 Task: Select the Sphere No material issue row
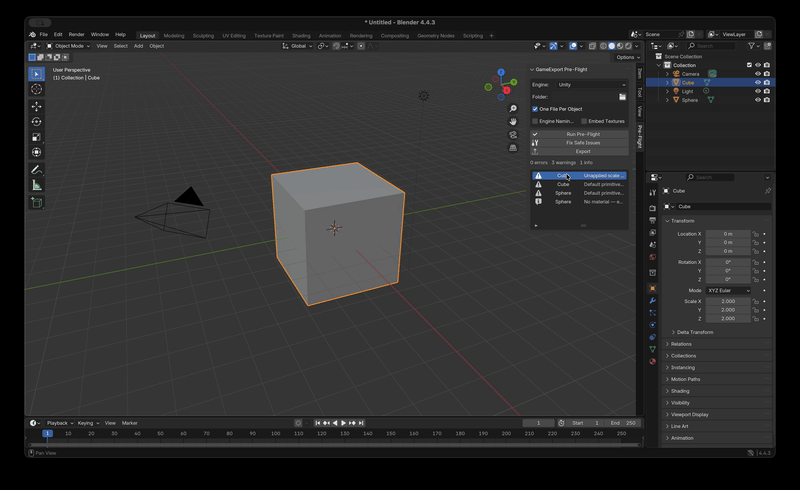click(580, 202)
